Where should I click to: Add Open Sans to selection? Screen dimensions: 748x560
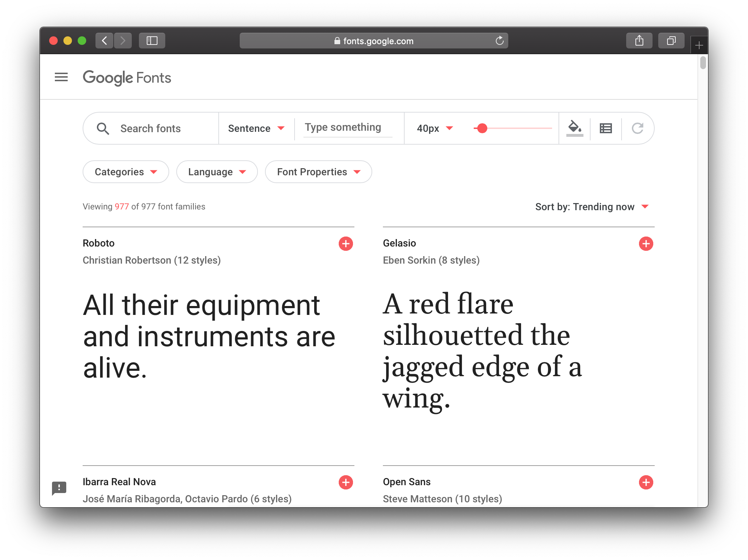(x=646, y=482)
